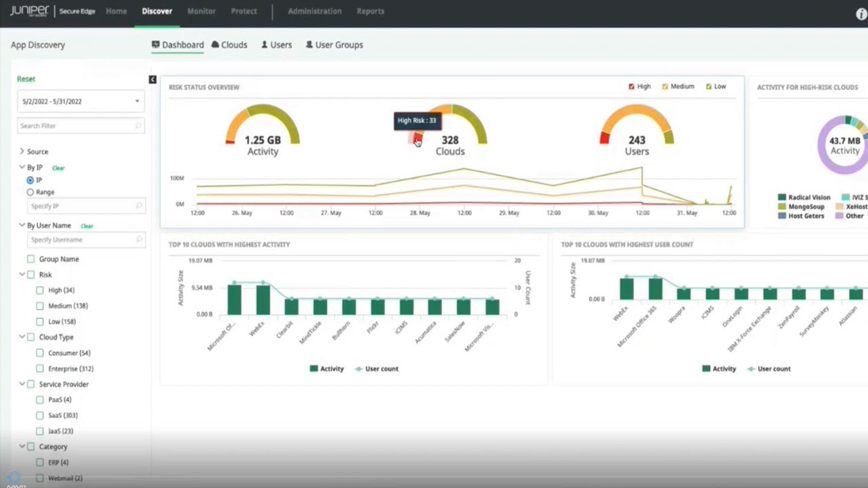Click the Search Filter magnifier icon

(138, 125)
